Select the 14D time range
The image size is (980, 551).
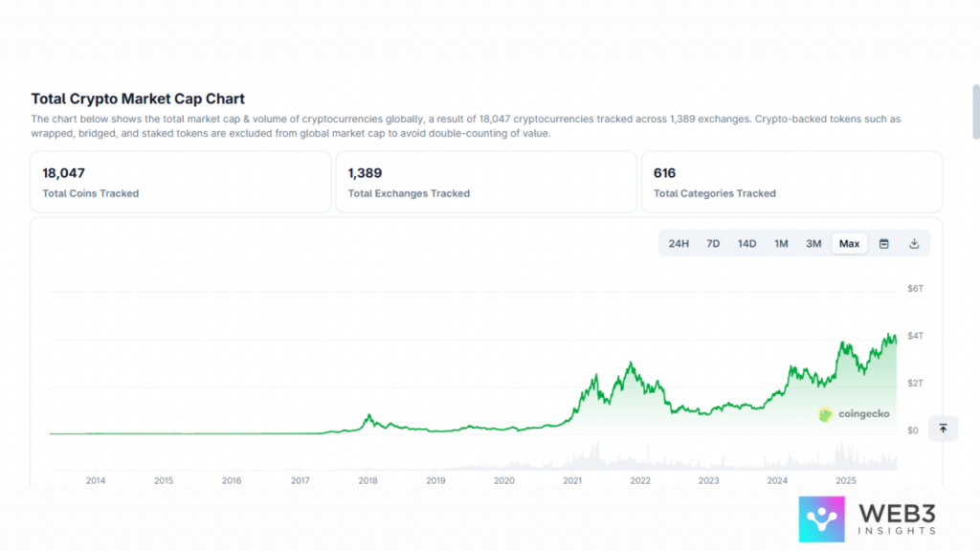coord(746,244)
